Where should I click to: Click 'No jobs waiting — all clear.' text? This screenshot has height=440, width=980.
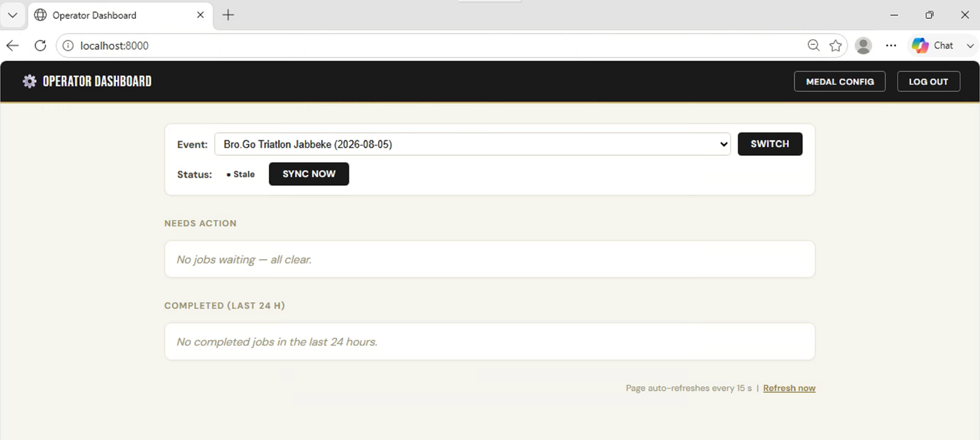pyautogui.click(x=244, y=259)
